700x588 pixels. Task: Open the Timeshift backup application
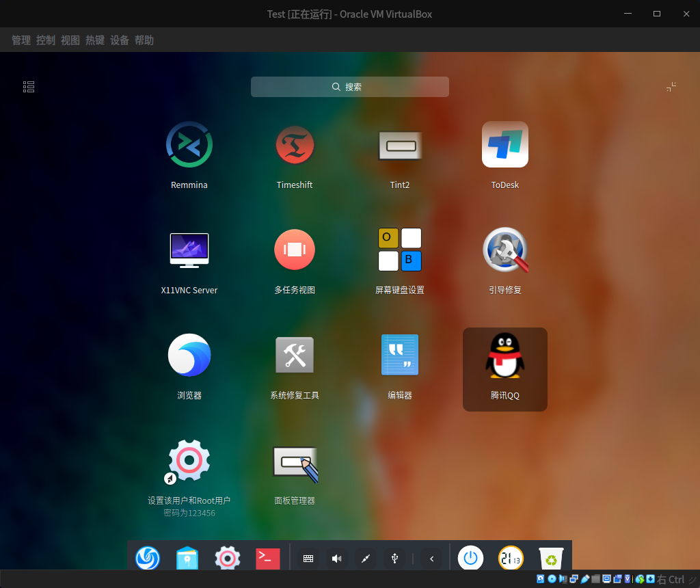(295, 145)
